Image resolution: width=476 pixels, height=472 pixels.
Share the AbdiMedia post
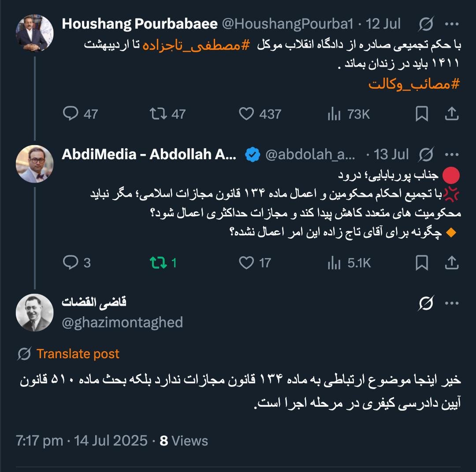(x=452, y=263)
